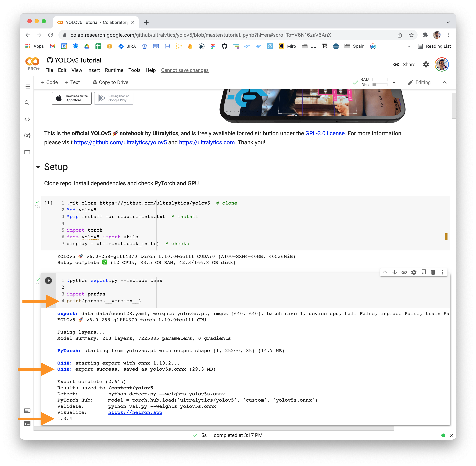Move the export cell up
The image size is (476, 466).
click(385, 272)
